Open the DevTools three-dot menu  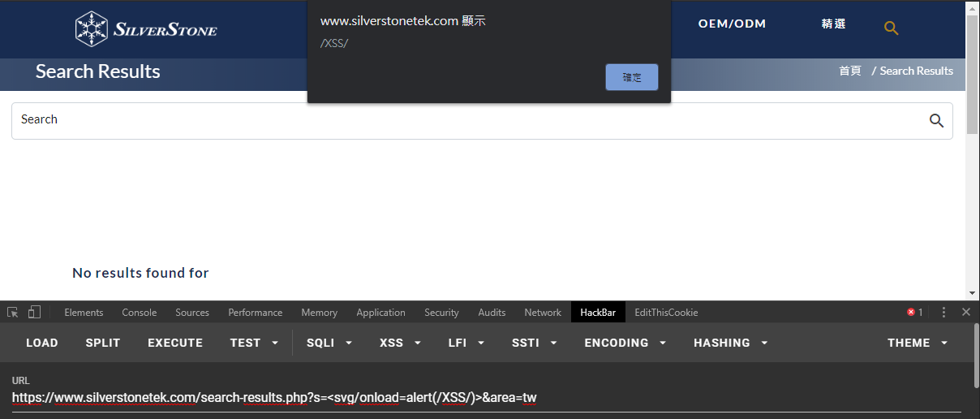point(943,312)
